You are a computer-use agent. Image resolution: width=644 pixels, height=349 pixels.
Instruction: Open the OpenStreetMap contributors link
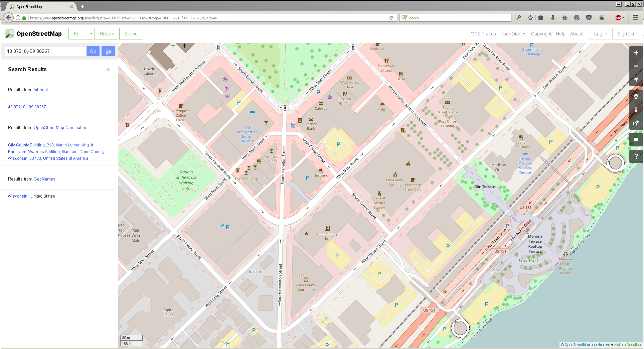[587, 345]
